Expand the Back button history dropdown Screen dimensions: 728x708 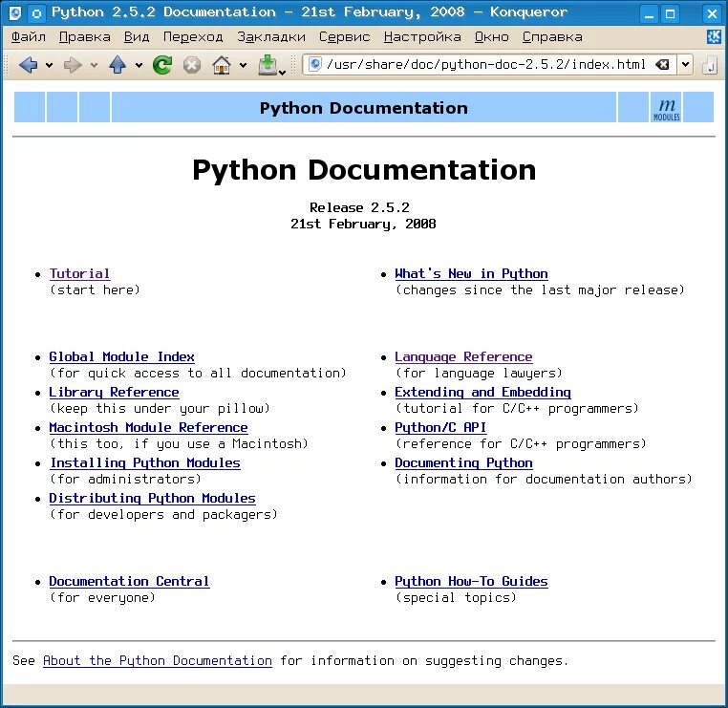[x=50, y=66]
